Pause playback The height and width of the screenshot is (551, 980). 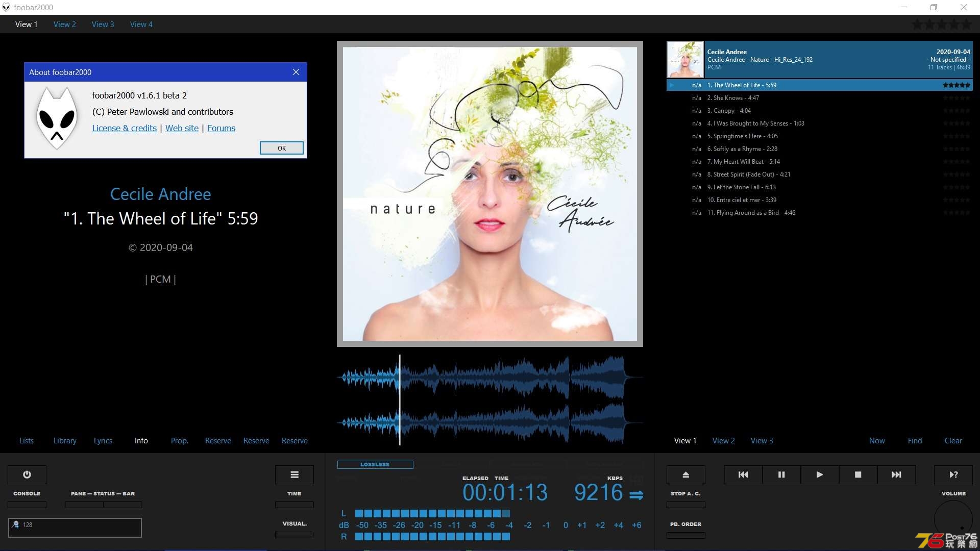(781, 474)
